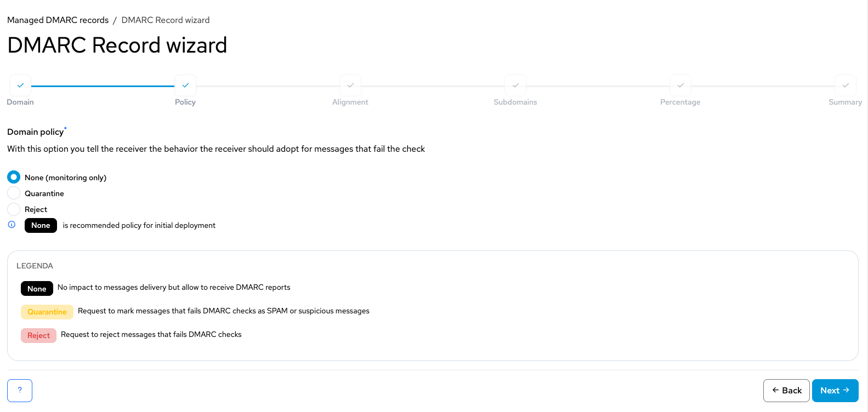Select the None (monitoring only) radio option
Image resolution: width=868 pixels, height=412 pixels.
pyautogui.click(x=14, y=177)
